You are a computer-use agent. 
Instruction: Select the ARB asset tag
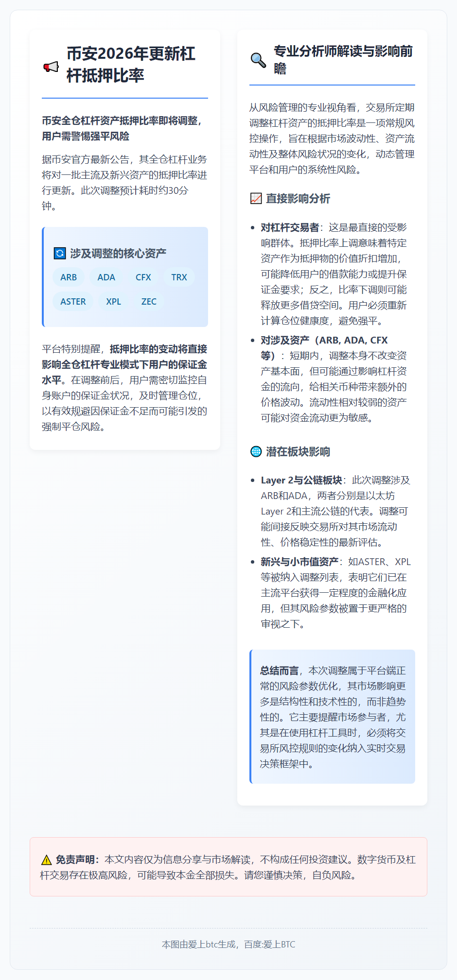pos(69,277)
